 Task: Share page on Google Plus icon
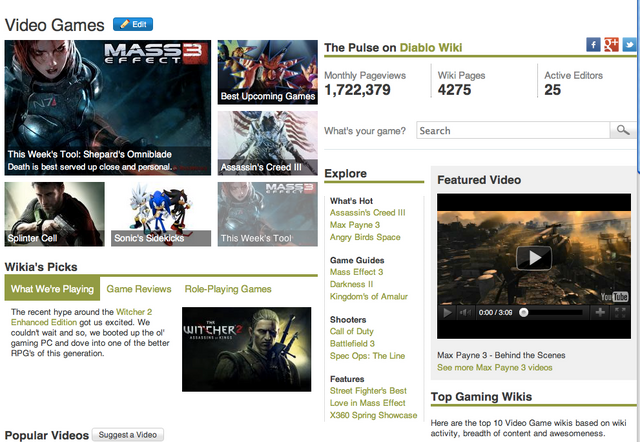click(x=611, y=44)
